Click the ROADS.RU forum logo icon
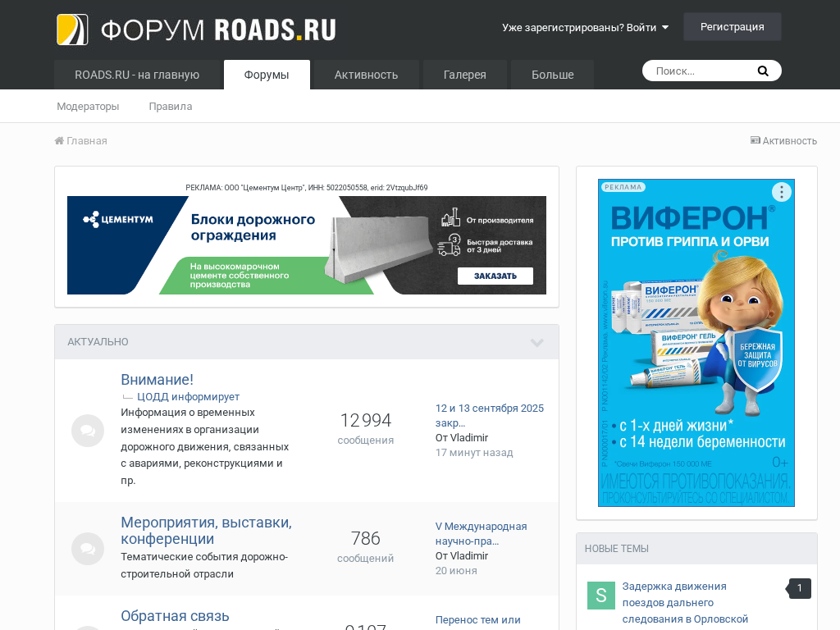The height and width of the screenshot is (630, 840). coord(72,30)
